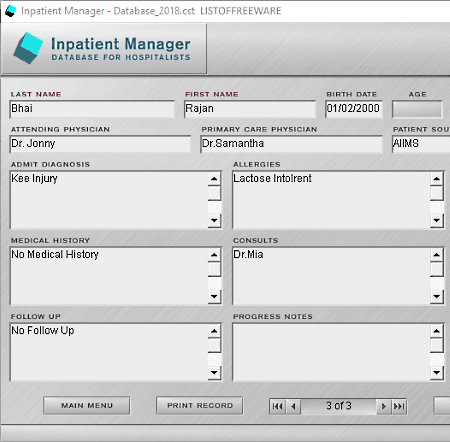Click the 'Kee Injury' diagnosis text
Image resolution: width=450 pixels, height=442 pixels.
pos(34,179)
